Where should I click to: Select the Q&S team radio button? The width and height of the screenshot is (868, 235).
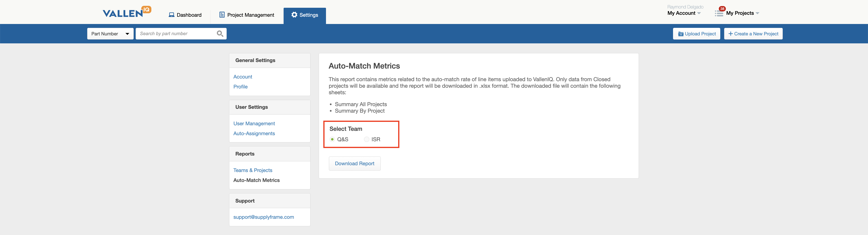[x=333, y=139]
